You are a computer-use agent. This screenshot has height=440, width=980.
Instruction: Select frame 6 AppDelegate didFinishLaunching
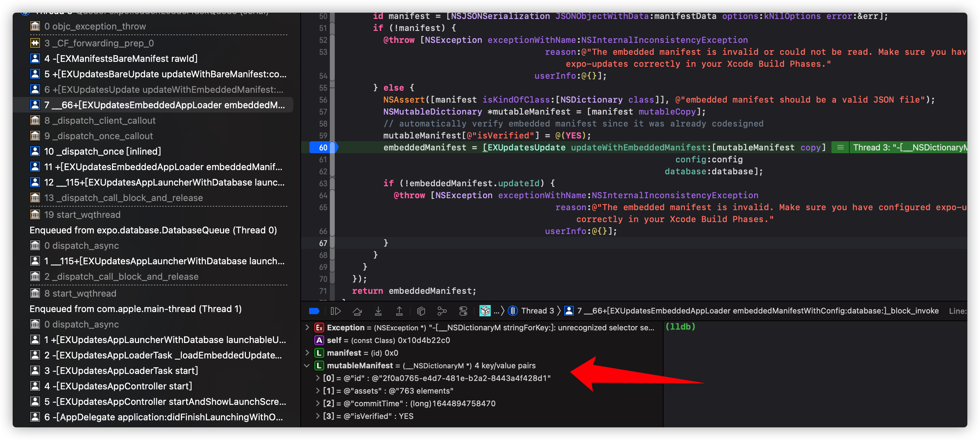click(157, 417)
